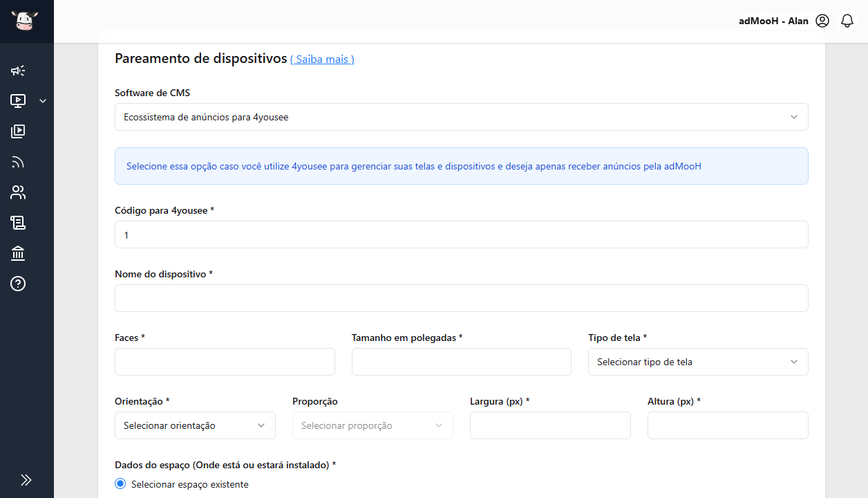Open the Orientação dropdown
This screenshot has height=498, width=868.
(x=195, y=425)
